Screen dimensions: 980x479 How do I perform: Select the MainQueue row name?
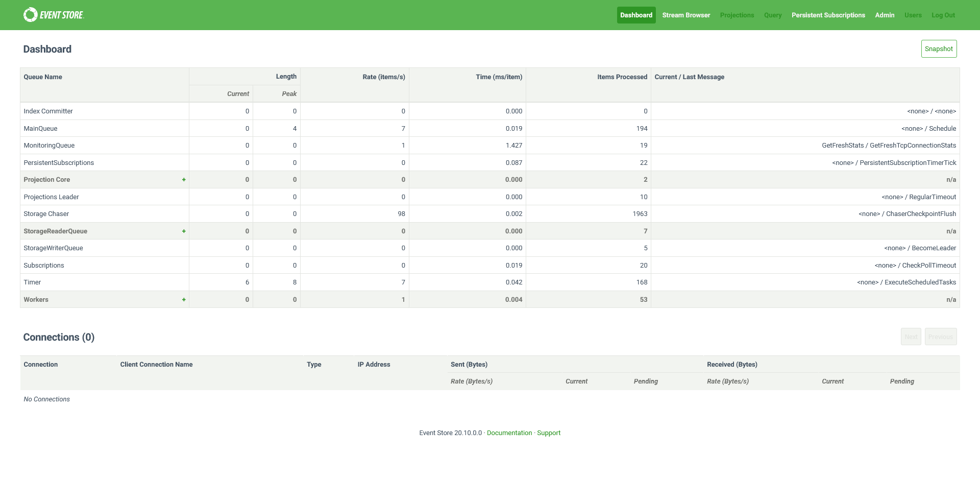pos(40,129)
